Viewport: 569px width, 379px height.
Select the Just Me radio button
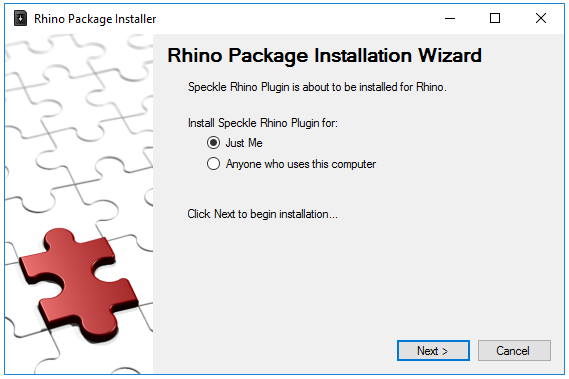pos(213,143)
